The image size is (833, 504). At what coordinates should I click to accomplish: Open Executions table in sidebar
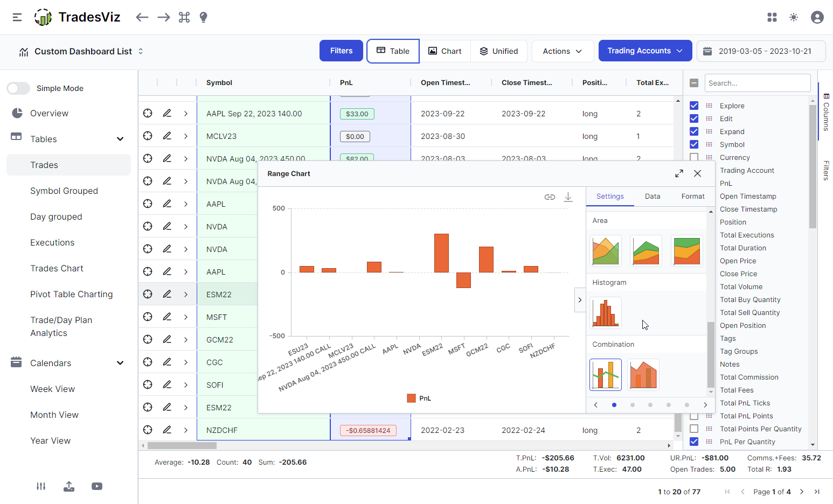pos(52,242)
